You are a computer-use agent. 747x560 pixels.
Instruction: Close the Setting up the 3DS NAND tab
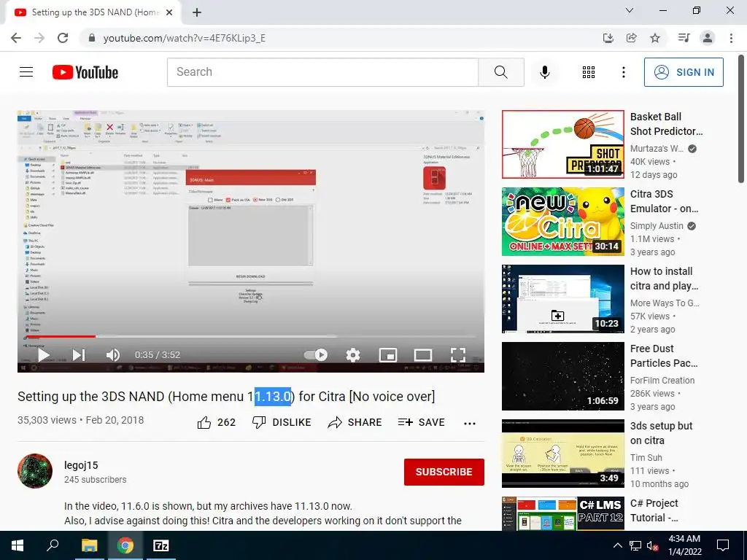pos(169,12)
